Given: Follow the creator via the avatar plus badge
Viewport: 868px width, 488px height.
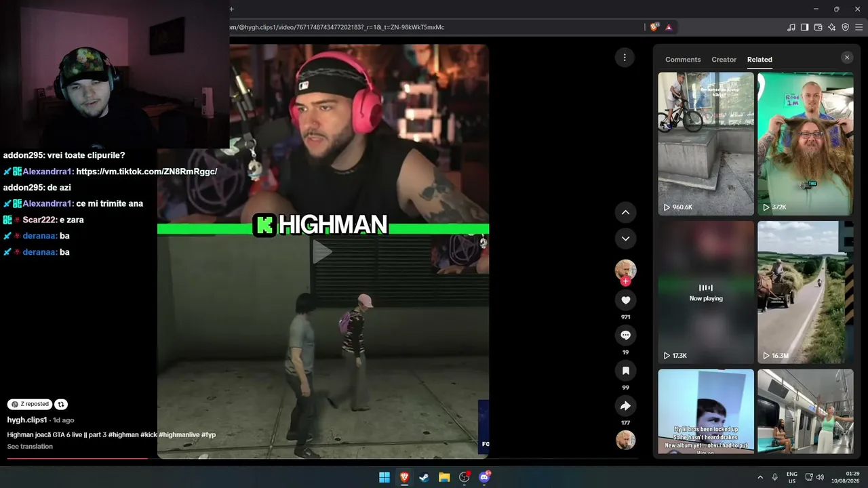Looking at the screenshot, I should 625,281.
